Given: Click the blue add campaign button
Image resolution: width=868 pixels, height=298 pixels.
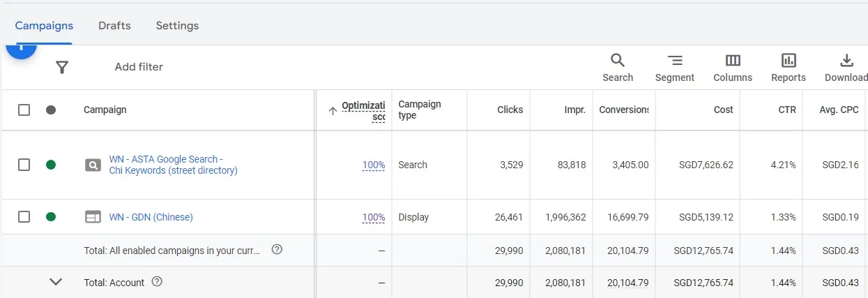Looking at the screenshot, I should click(x=21, y=49).
